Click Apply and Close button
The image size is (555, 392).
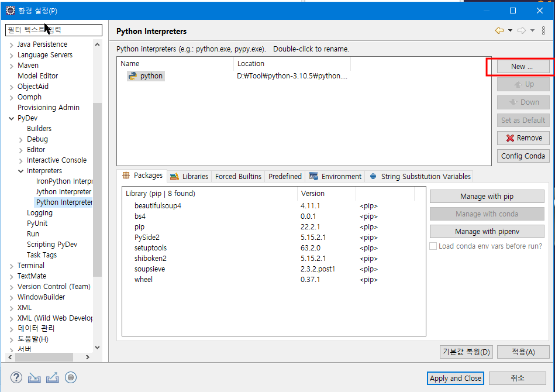pos(456,378)
